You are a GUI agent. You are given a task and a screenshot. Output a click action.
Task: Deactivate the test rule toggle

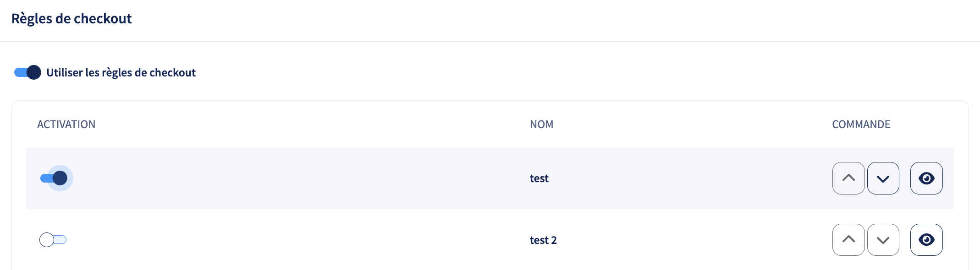click(x=54, y=178)
